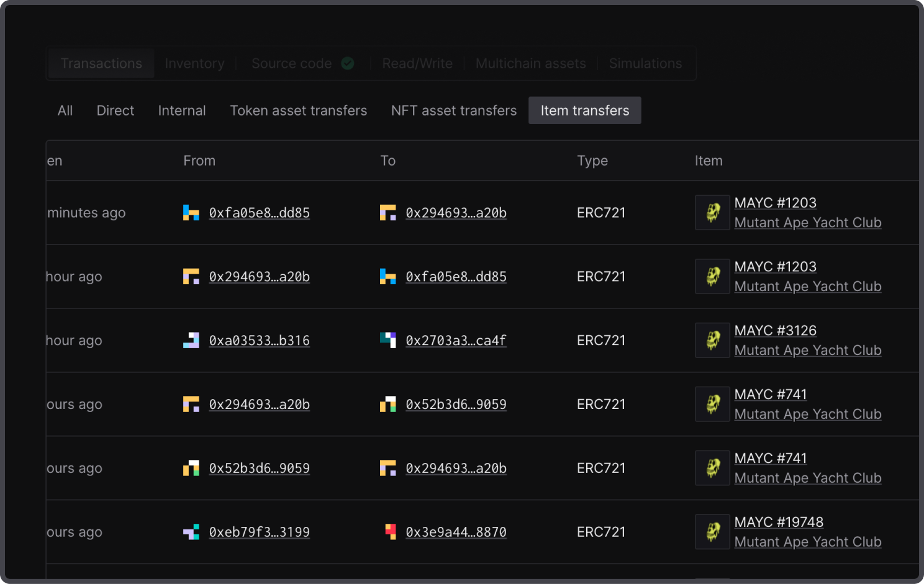Screen dimensions: 924x584
Task: Click identicon beside To address 0x52b3d6…9059
Action: click(x=388, y=404)
